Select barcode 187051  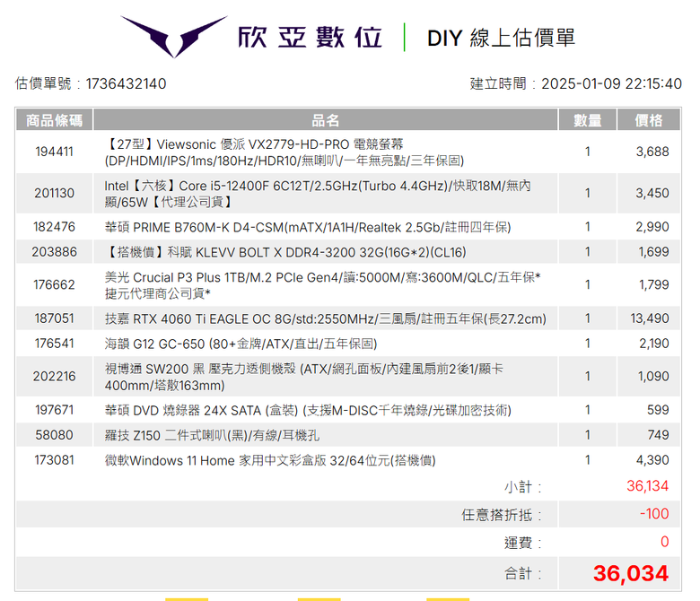tap(54, 318)
